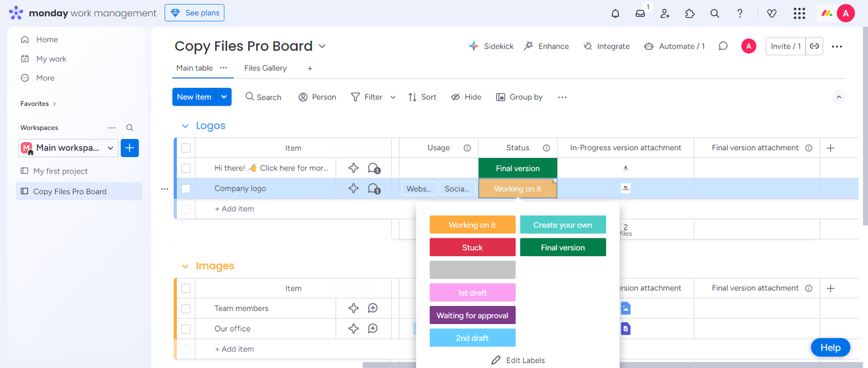The width and height of the screenshot is (868, 368).
Task: Open the apps marketplace puzzle icon
Action: click(690, 14)
